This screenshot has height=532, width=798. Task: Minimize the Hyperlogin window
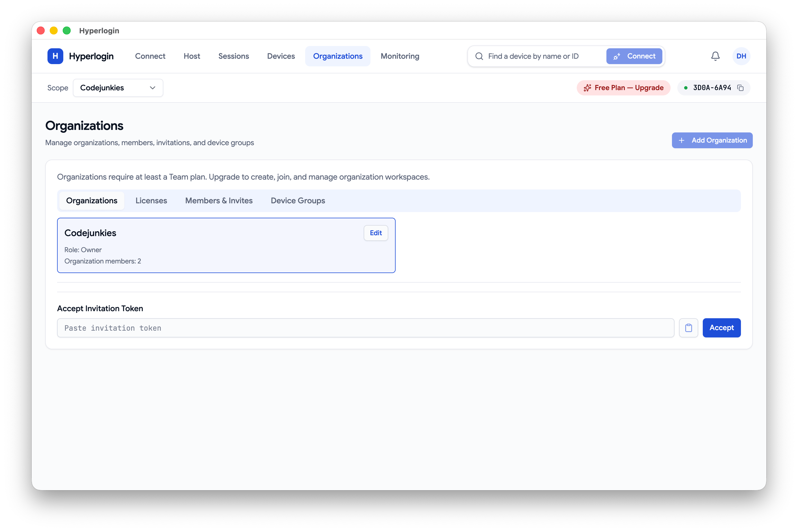click(54, 30)
